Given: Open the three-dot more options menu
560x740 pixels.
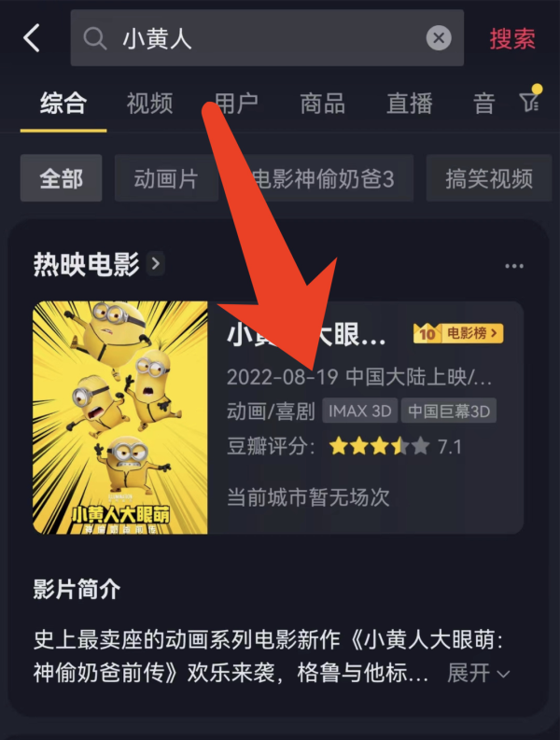Looking at the screenshot, I should click(514, 266).
